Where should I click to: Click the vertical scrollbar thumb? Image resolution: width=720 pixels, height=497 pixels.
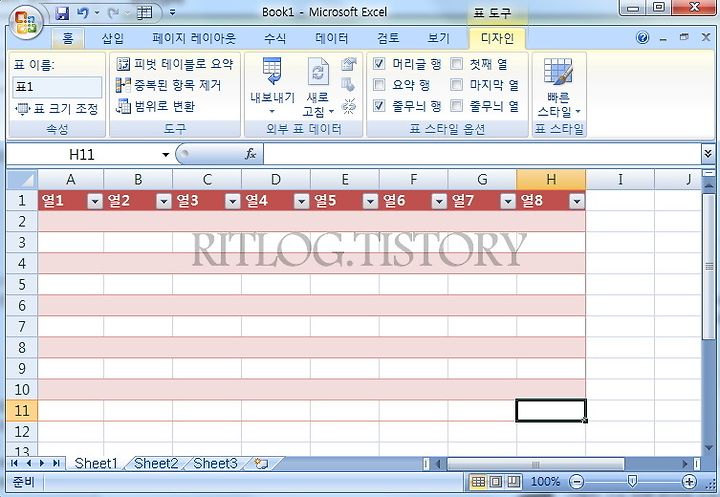pos(709,266)
